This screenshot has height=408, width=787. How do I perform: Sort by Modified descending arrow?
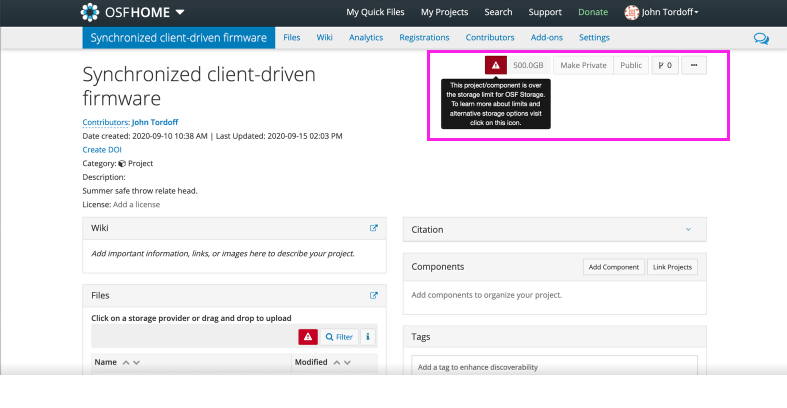(347, 362)
